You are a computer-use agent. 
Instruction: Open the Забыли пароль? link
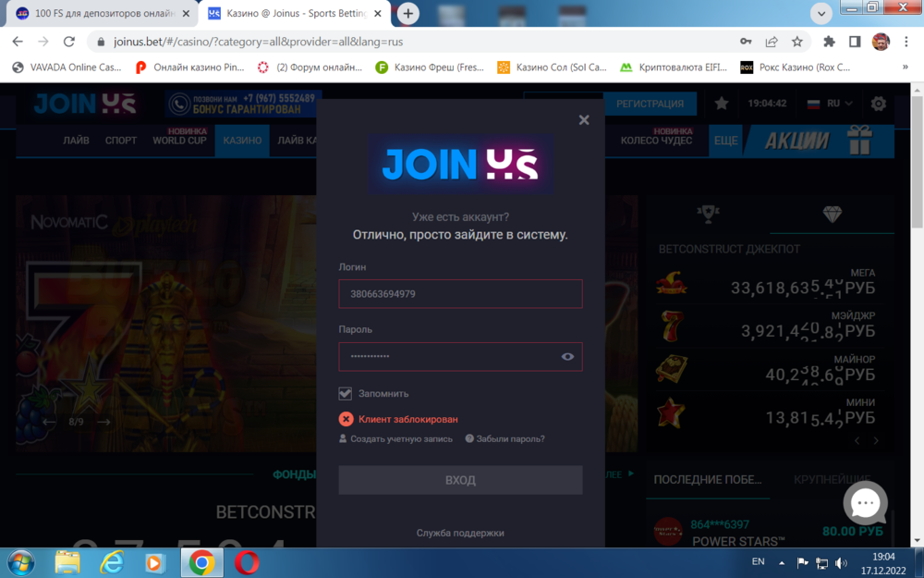[505, 438]
